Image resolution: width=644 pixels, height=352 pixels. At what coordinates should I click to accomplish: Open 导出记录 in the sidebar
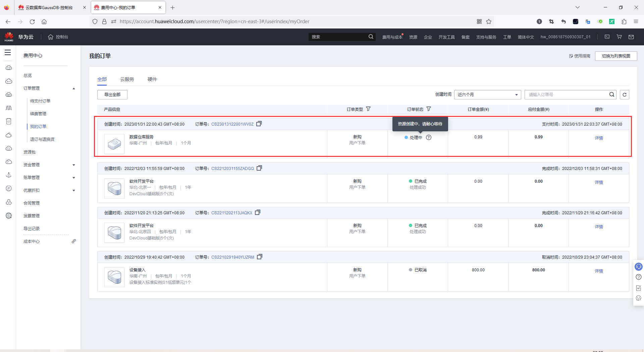pyautogui.click(x=32, y=229)
